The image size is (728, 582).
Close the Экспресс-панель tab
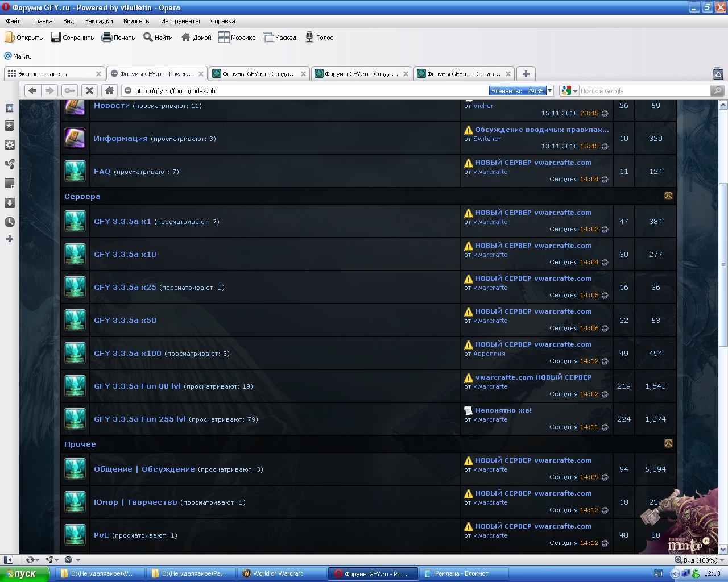coord(98,74)
